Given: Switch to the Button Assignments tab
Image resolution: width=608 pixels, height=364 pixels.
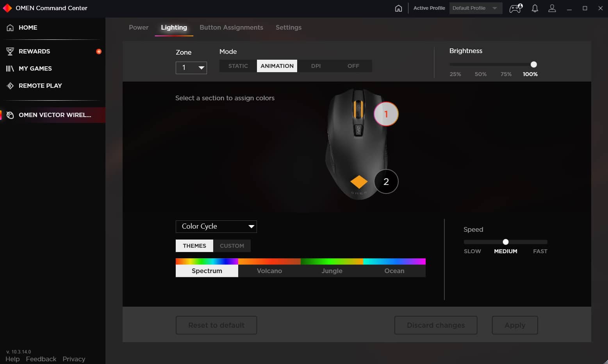Looking at the screenshot, I should (231, 27).
